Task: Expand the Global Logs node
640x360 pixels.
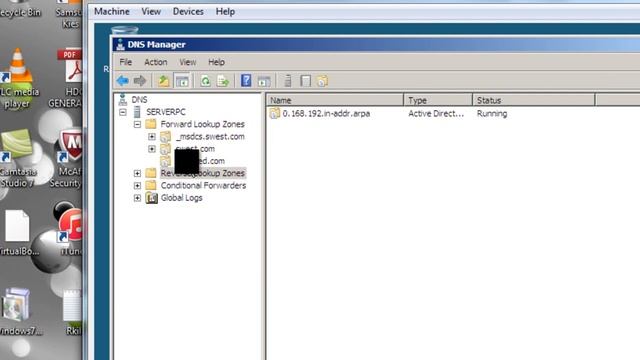Action: [x=137, y=198]
